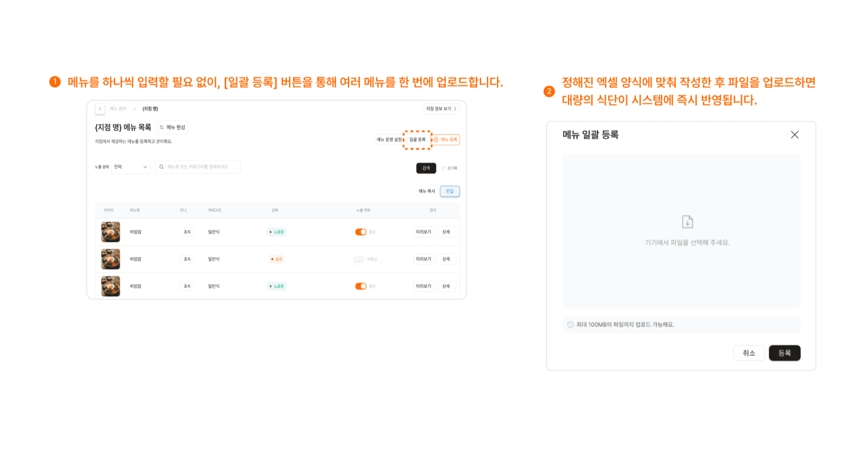
Task: Click the 기기에서 파일을 선택해 주세요 upload area
Action: click(682, 231)
